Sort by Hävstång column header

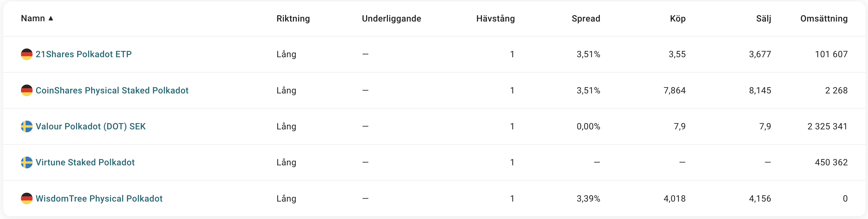(495, 19)
